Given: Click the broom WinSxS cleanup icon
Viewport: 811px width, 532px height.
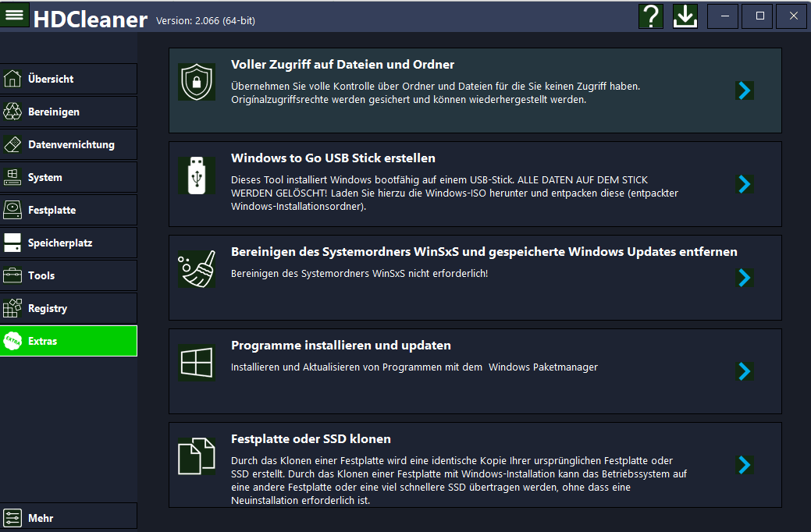Looking at the screenshot, I should tap(197, 269).
